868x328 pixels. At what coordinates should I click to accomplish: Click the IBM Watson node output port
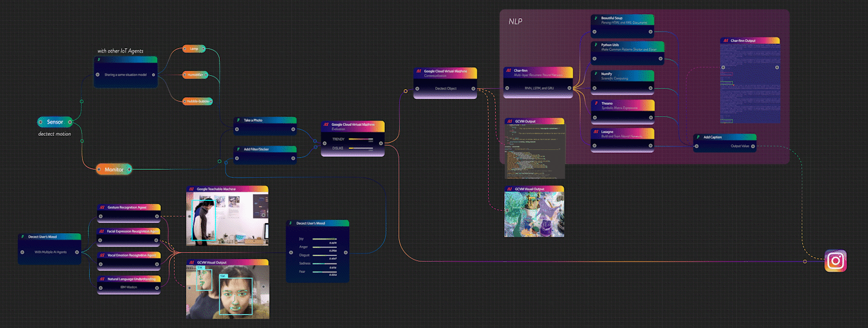156,288
